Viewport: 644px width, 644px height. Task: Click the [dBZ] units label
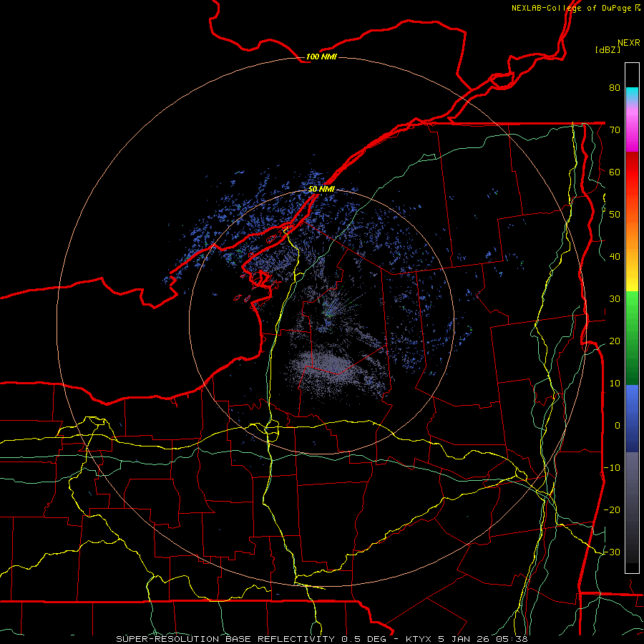pyautogui.click(x=608, y=49)
